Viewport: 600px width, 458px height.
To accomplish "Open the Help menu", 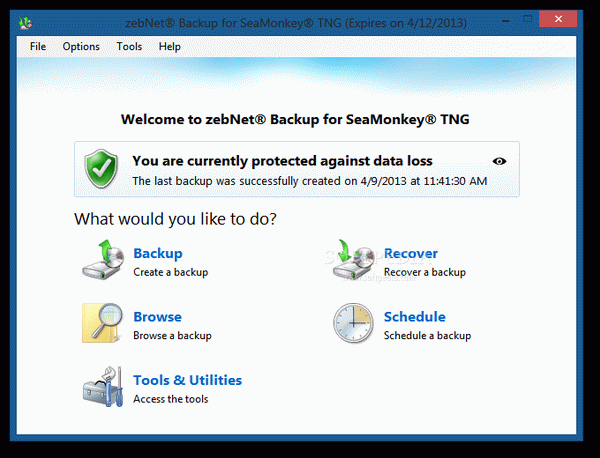I will (x=170, y=47).
